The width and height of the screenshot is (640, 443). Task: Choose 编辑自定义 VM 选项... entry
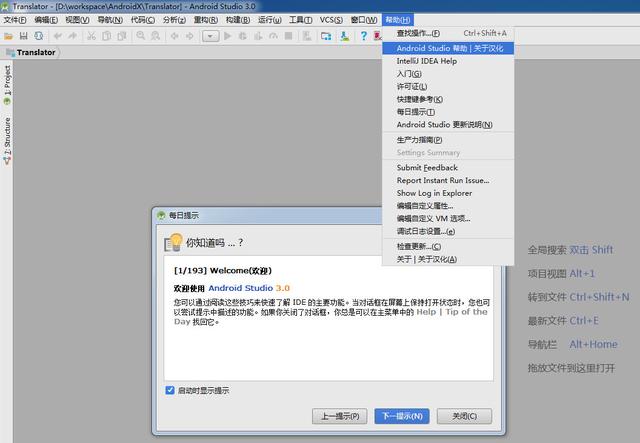448,218
